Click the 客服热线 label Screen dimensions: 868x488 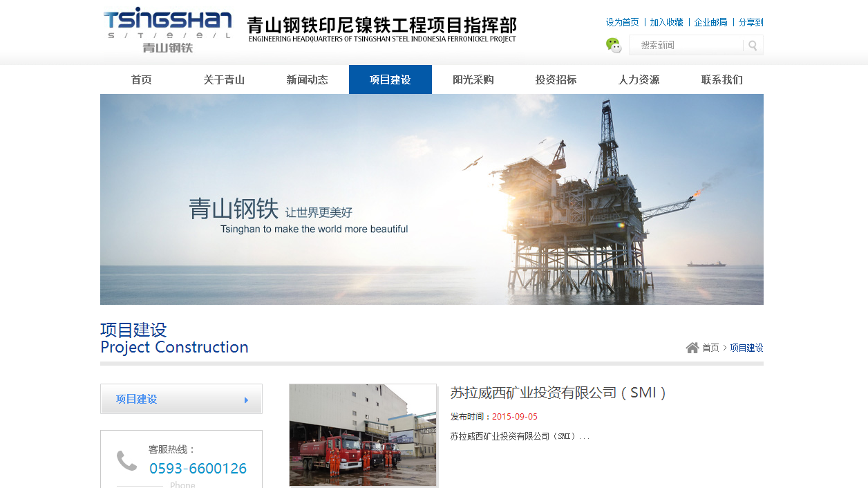[x=173, y=449]
